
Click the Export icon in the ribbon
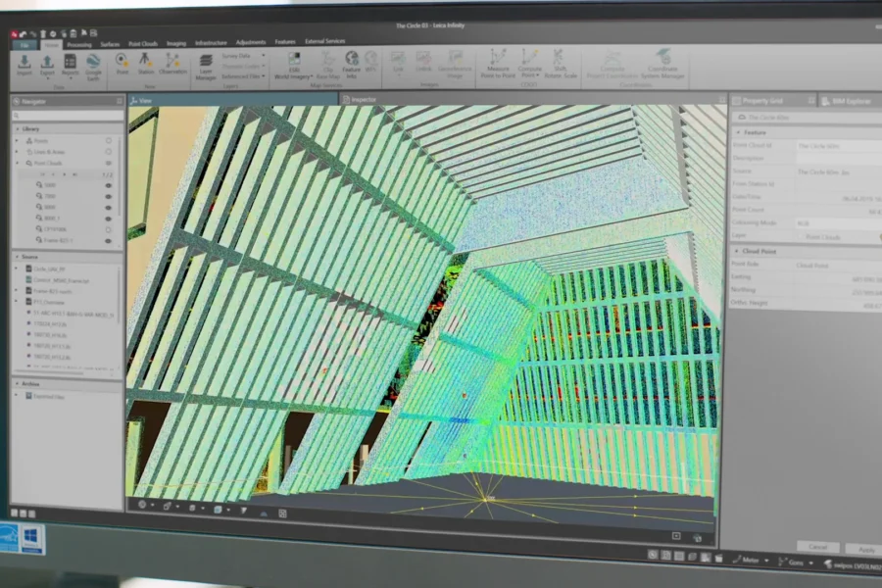47,64
